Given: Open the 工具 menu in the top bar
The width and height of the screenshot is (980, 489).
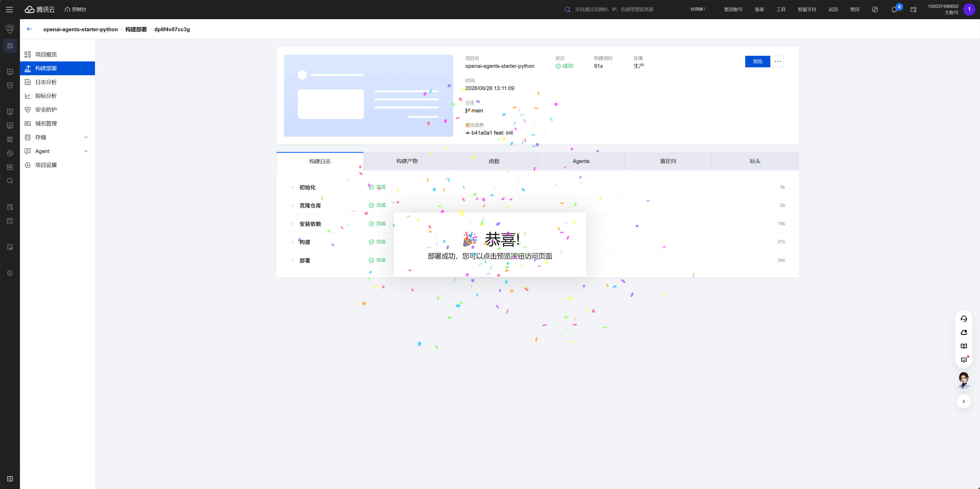Looking at the screenshot, I should (781, 9).
